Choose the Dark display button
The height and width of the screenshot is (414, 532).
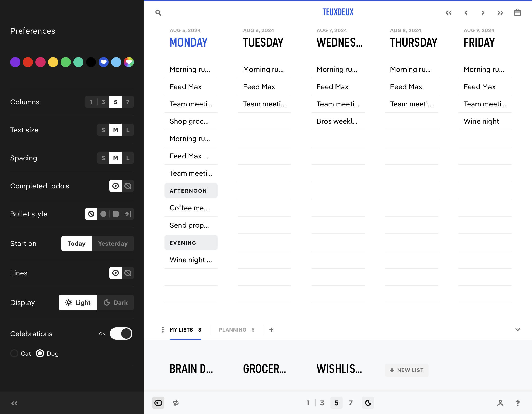[116, 302]
